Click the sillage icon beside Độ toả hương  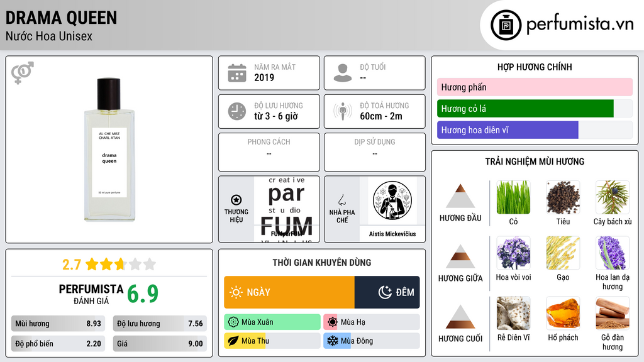point(343,111)
